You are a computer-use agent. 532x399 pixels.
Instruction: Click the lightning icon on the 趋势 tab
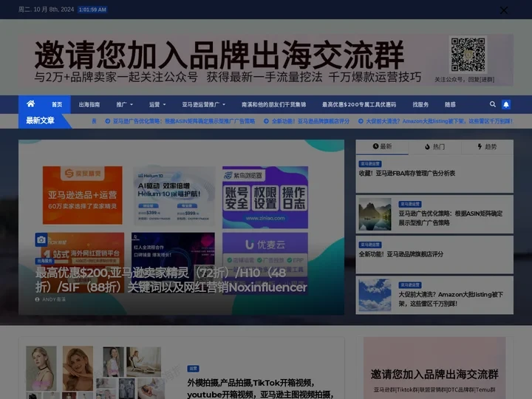pyautogui.click(x=480, y=146)
